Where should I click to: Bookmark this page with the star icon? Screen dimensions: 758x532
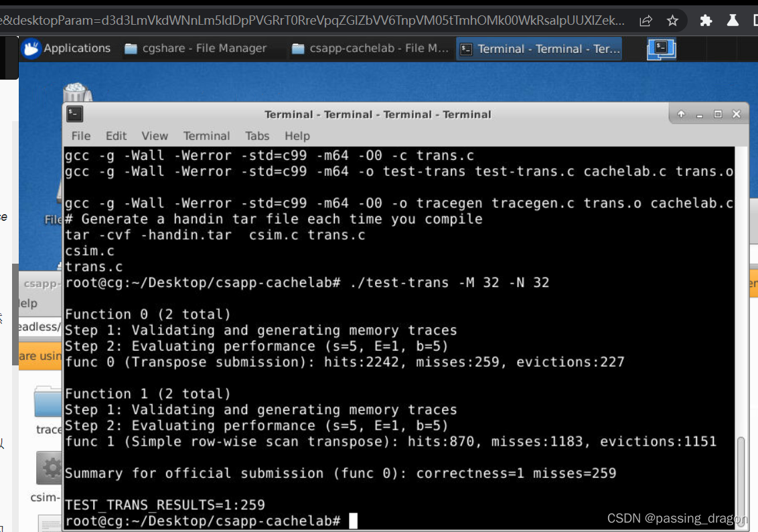[672, 20]
